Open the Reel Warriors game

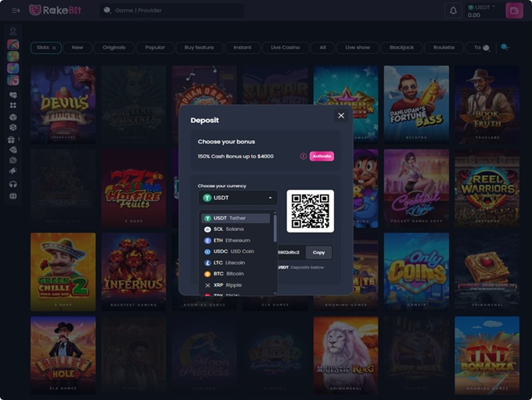click(x=487, y=188)
